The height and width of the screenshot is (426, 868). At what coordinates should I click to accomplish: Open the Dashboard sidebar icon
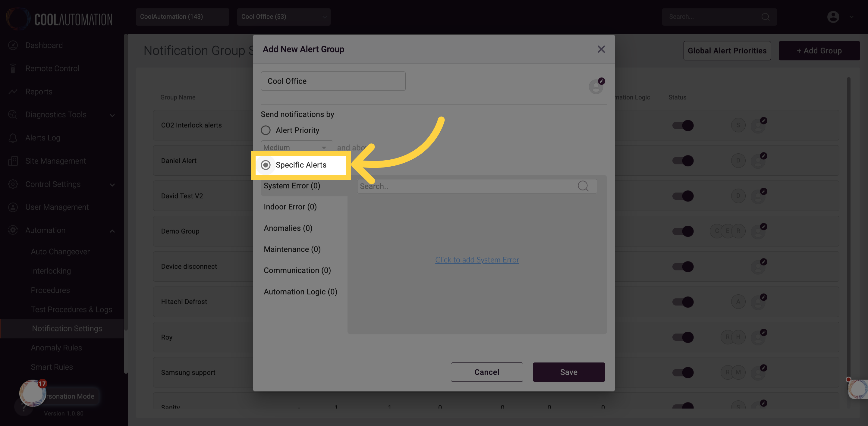13,45
